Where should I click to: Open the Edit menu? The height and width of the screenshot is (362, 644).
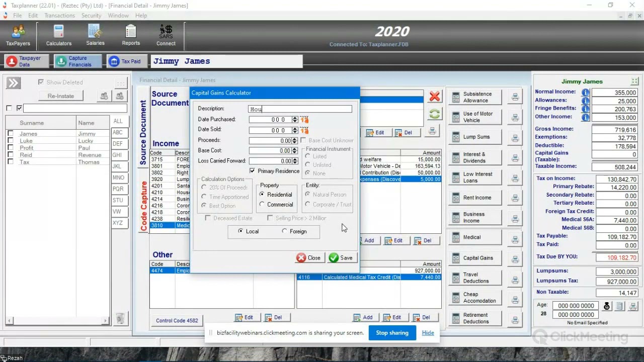(x=33, y=16)
